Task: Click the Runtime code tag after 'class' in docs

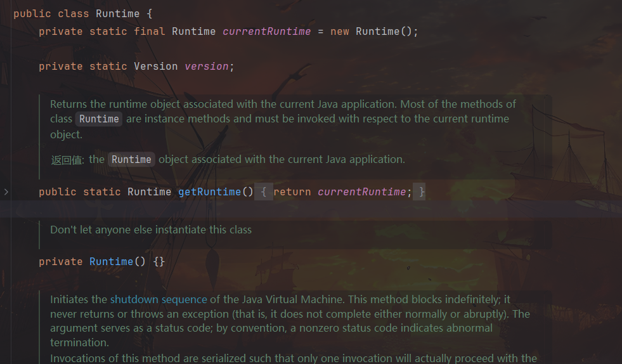Action: [x=99, y=119]
